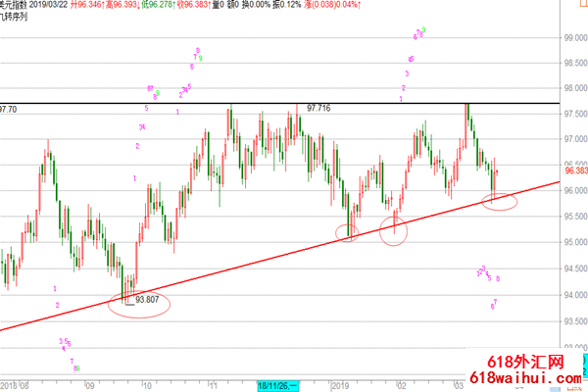Click the 98.500 price axis label

pos(575,63)
